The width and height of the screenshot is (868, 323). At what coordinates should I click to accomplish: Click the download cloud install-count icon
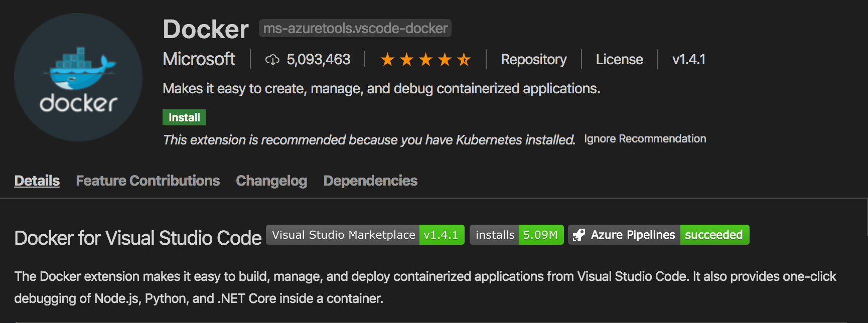(x=272, y=60)
